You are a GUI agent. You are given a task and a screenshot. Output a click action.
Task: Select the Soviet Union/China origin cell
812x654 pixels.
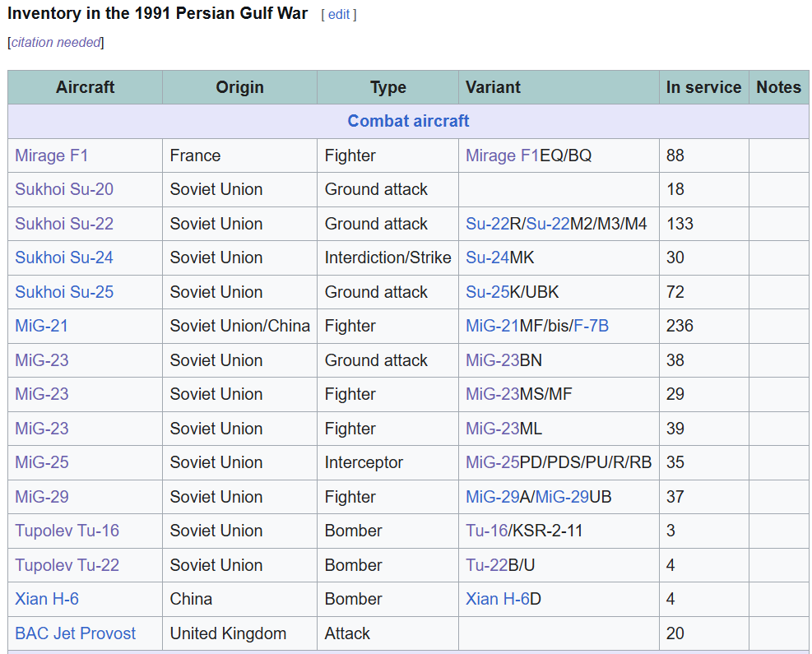239,326
